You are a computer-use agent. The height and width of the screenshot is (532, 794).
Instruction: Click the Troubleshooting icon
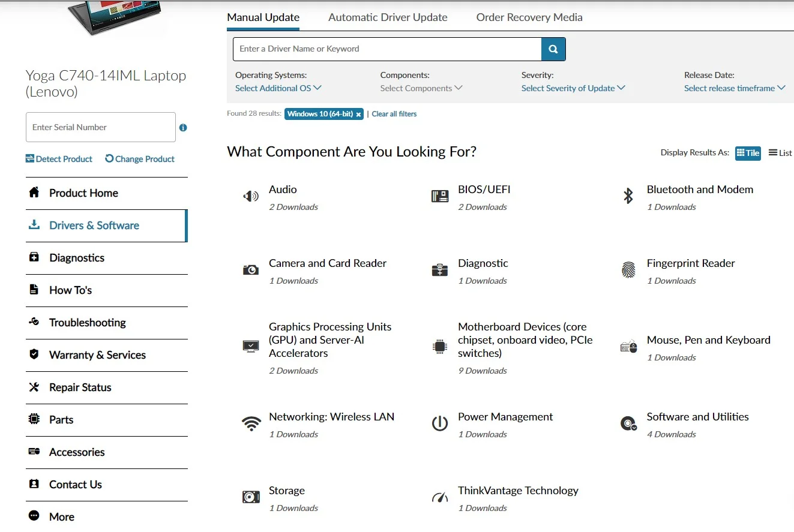[x=34, y=322]
